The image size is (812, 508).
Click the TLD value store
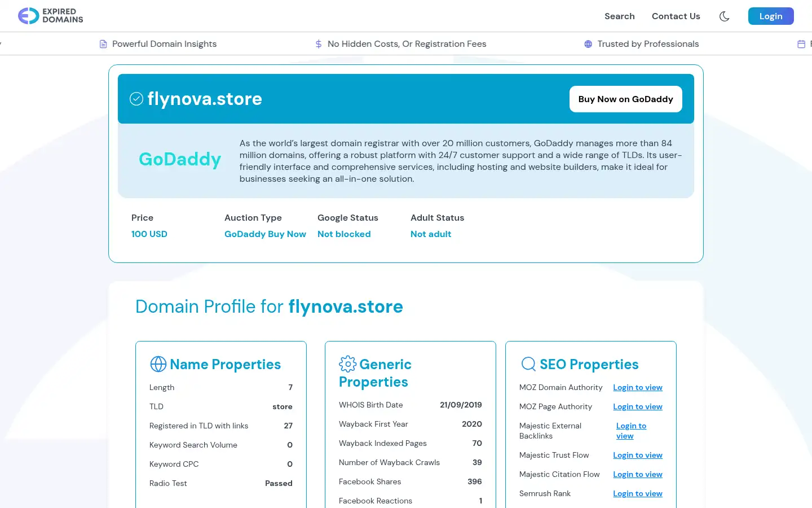[283, 407]
